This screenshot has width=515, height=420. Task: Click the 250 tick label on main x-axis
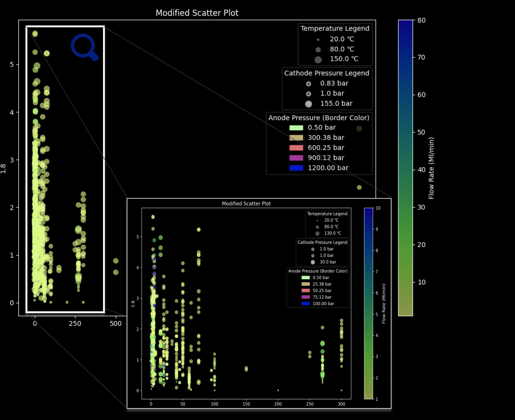[x=75, y=324]
